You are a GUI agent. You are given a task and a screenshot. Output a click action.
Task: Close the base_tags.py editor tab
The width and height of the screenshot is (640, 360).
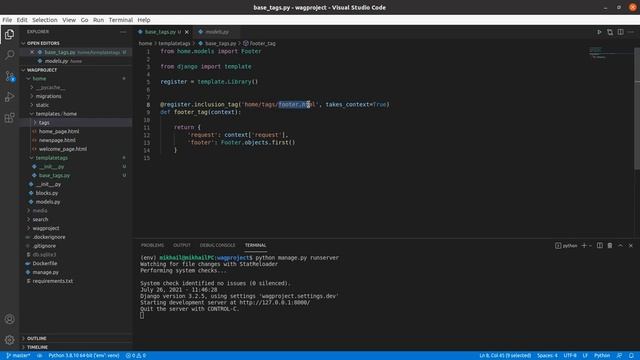[x=187, y=32]
